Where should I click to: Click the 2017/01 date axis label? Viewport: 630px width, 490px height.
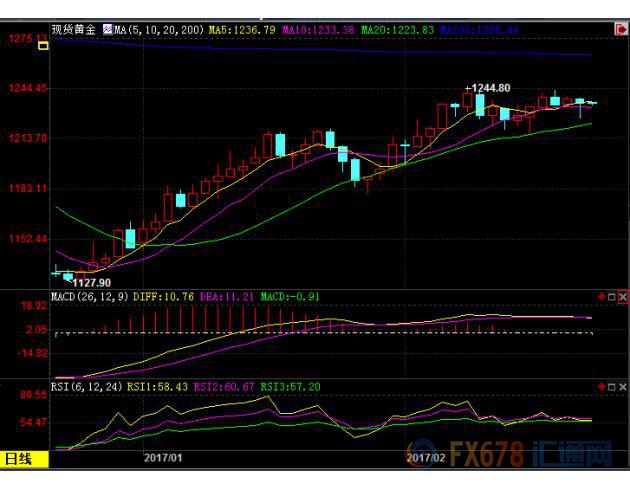click(x=163, y=458)
